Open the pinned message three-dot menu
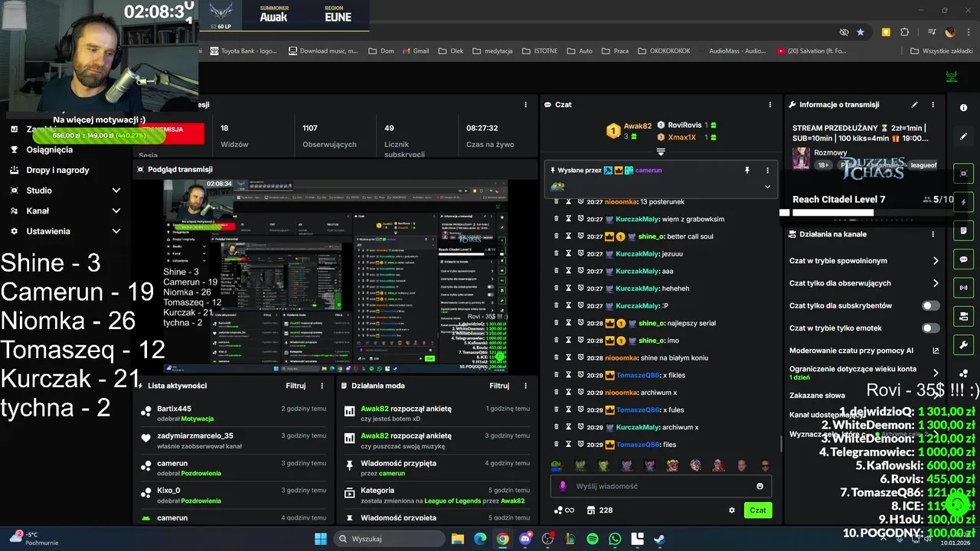980x551 pixels. coord(767,170)
